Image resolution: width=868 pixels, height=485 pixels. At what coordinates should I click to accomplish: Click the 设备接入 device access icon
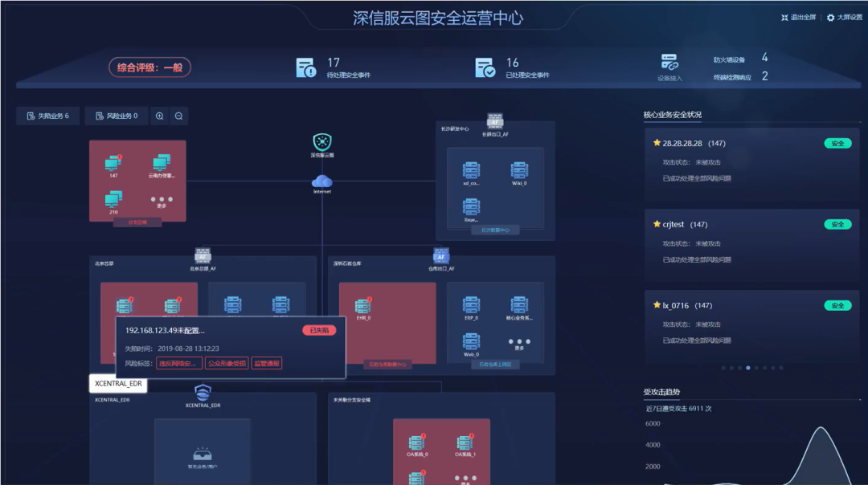point(669,61)
